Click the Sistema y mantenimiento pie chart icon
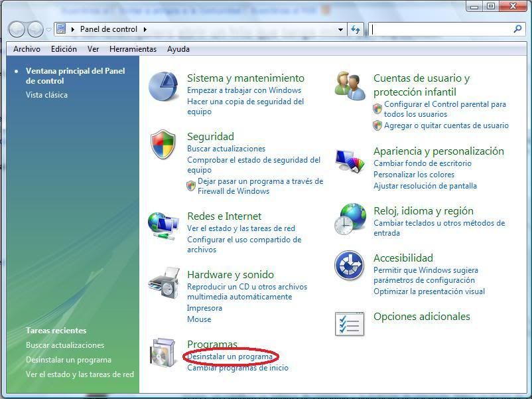This screenshot has width=532, height=399. (163, 87)
